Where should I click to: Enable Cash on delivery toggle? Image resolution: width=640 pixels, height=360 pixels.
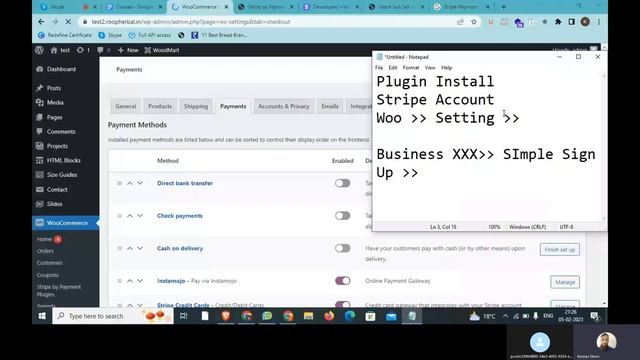tap(342, 248)
